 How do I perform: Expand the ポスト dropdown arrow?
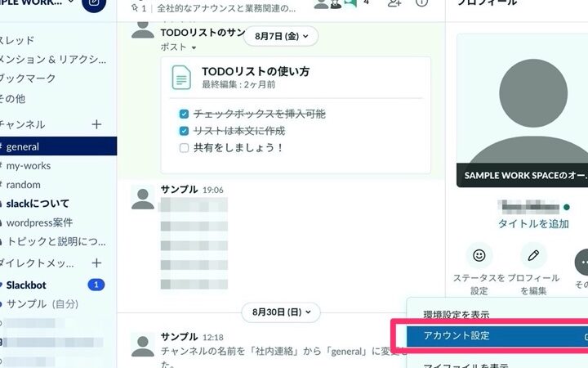[x=194, y=47]
